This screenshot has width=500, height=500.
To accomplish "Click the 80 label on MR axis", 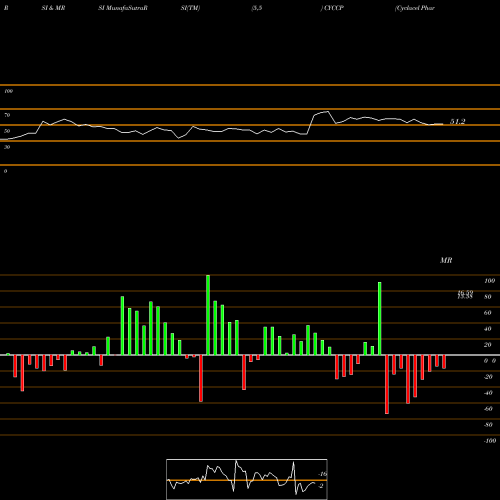I will (488, 297).
